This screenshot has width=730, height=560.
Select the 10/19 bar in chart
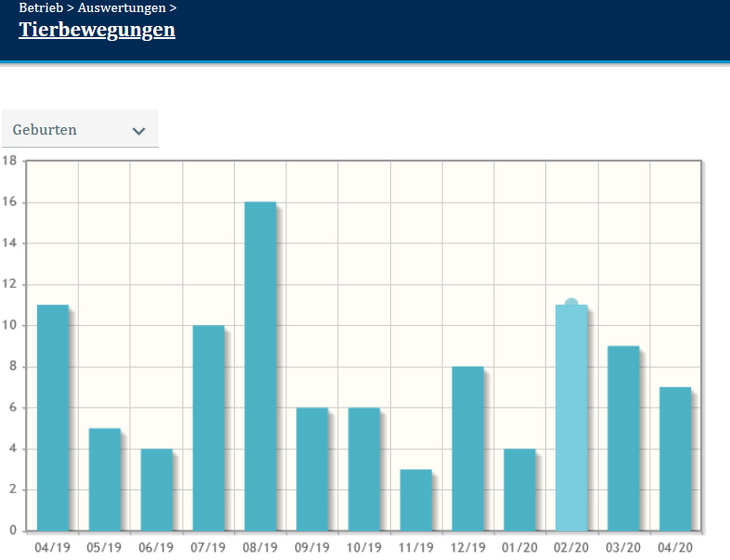[364, 469]
